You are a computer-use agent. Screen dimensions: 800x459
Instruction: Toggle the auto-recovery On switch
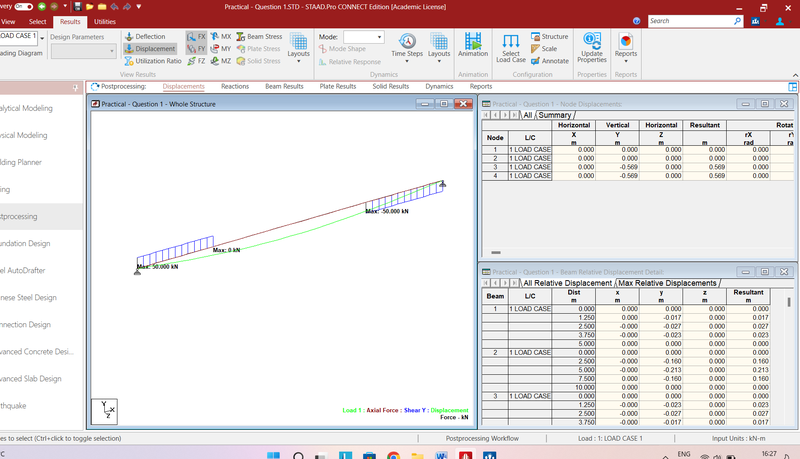[23, 7]
